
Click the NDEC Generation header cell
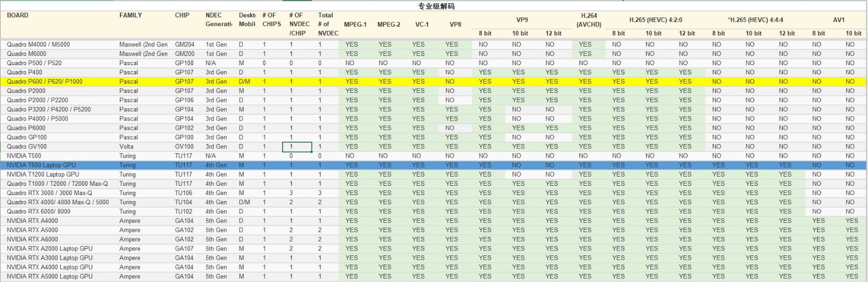[x=219, y=20]
